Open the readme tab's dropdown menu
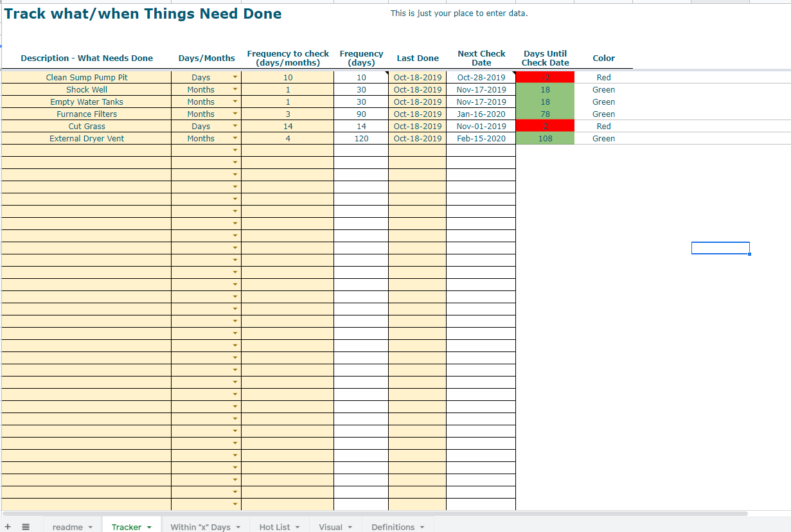Screen dimensions: 791x532 (x=89, y=527)
